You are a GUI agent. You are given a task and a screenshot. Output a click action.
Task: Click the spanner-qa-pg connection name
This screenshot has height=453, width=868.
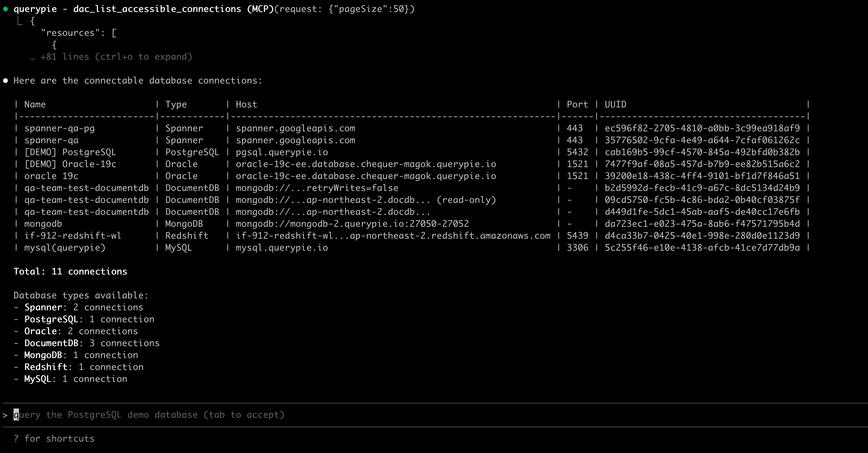[59, 128]
